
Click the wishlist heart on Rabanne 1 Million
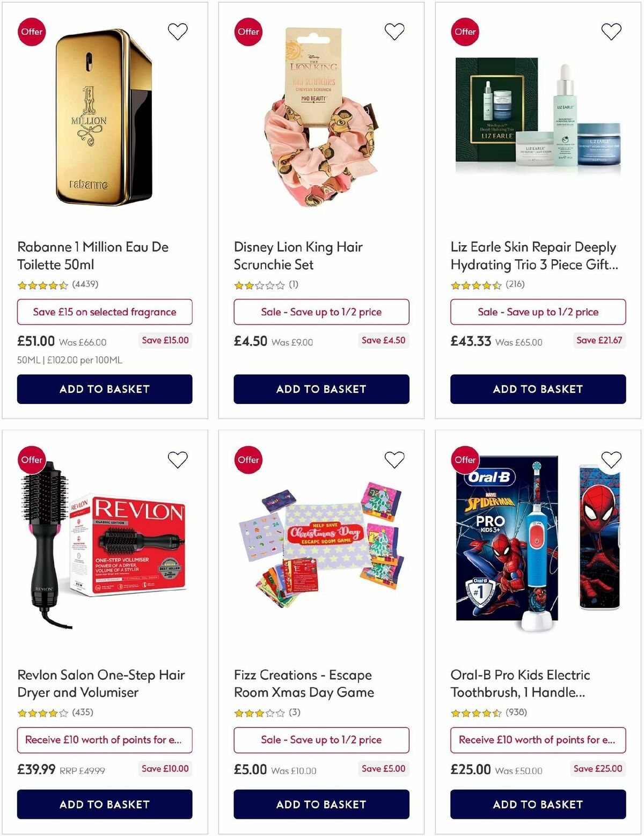click(x=178, y=31)
